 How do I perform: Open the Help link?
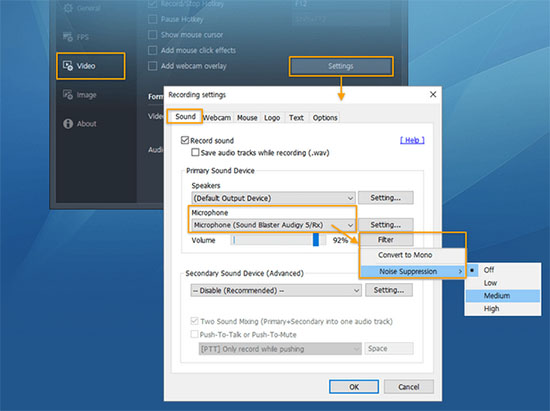[412, 140]
